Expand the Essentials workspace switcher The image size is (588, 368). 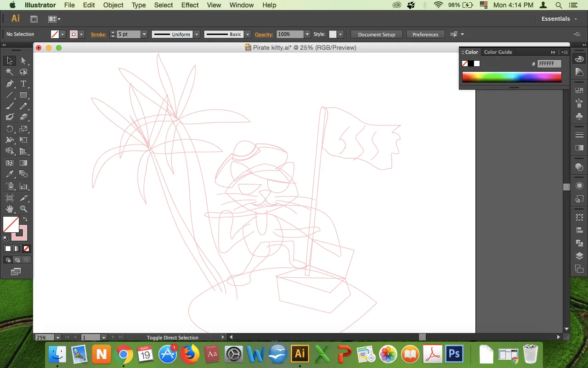559,19
